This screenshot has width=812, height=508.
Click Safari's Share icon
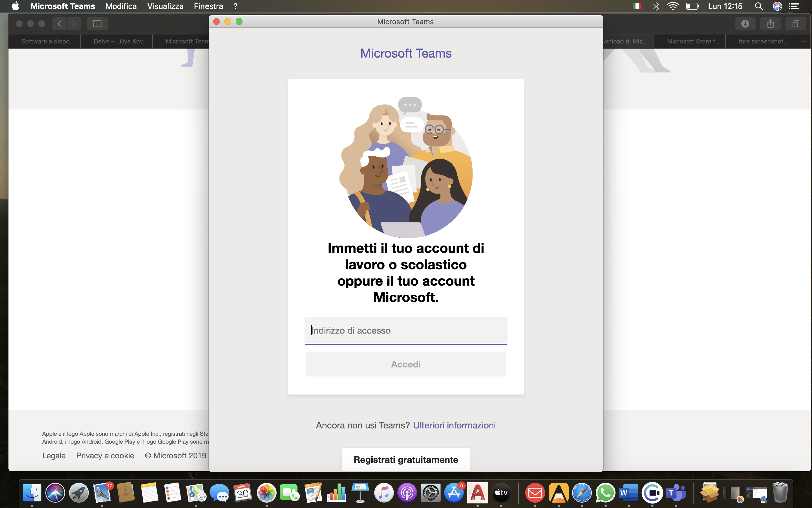(770, 23)
